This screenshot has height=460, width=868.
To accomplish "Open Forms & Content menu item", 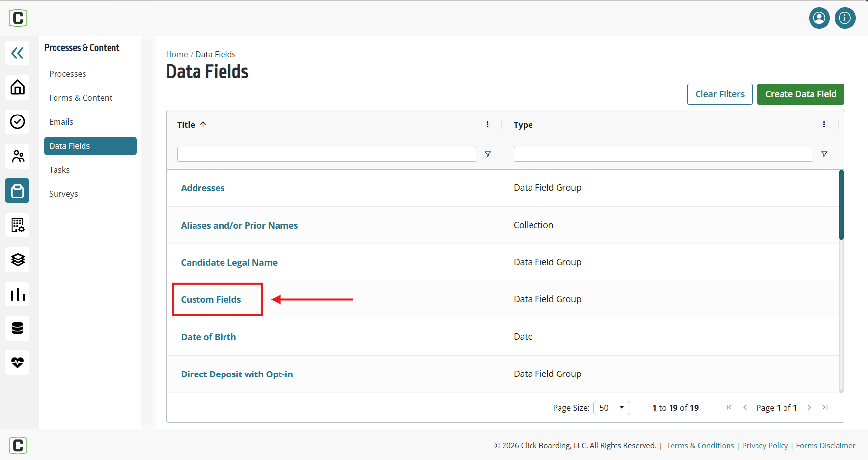I will (x=81, y=98).
